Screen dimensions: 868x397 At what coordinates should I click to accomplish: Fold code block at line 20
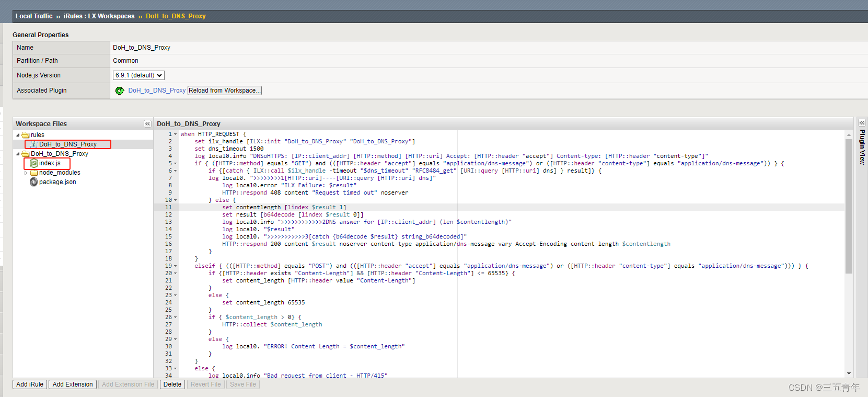tap(176, 274)
